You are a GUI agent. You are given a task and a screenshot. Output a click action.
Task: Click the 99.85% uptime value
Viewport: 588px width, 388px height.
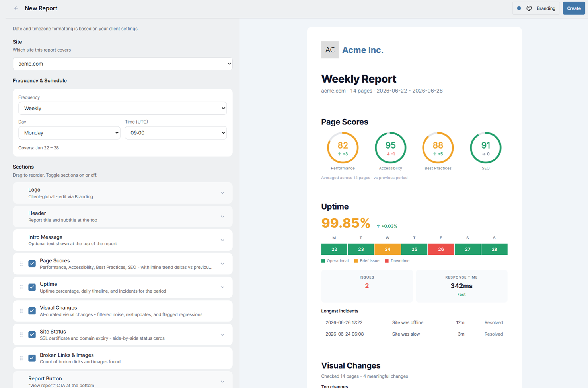pos(346,223)
